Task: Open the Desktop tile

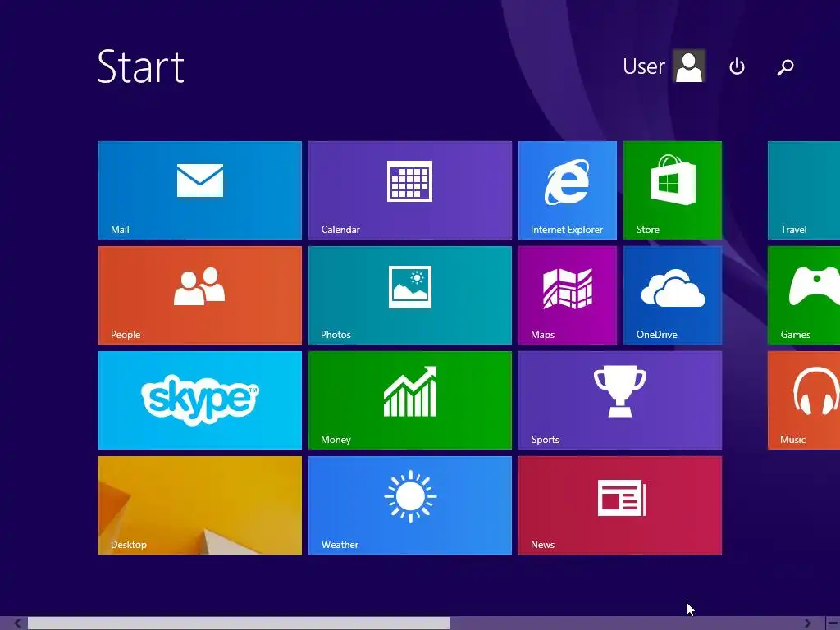Action: coord(200,505)
